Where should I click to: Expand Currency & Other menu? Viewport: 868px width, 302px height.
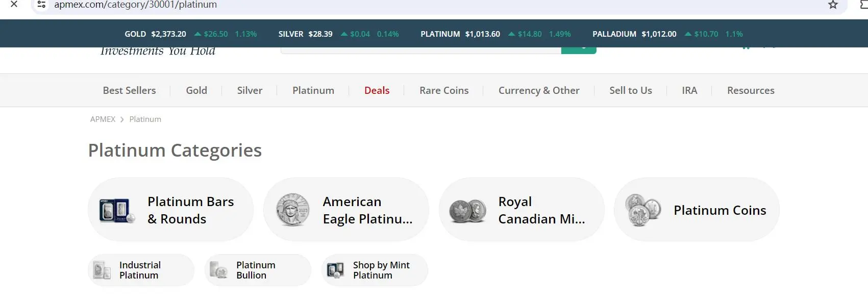(x=539, y=90)
